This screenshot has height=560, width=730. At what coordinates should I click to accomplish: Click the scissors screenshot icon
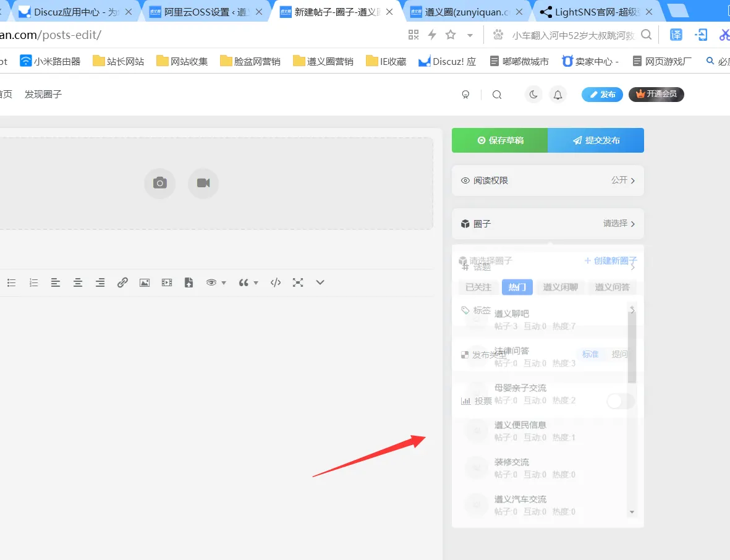coord(724,35)
